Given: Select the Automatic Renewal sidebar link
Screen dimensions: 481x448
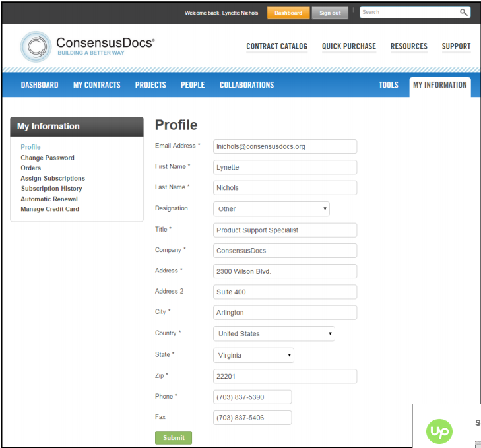Looking at the screenshot, I should (x=49, y=199).
